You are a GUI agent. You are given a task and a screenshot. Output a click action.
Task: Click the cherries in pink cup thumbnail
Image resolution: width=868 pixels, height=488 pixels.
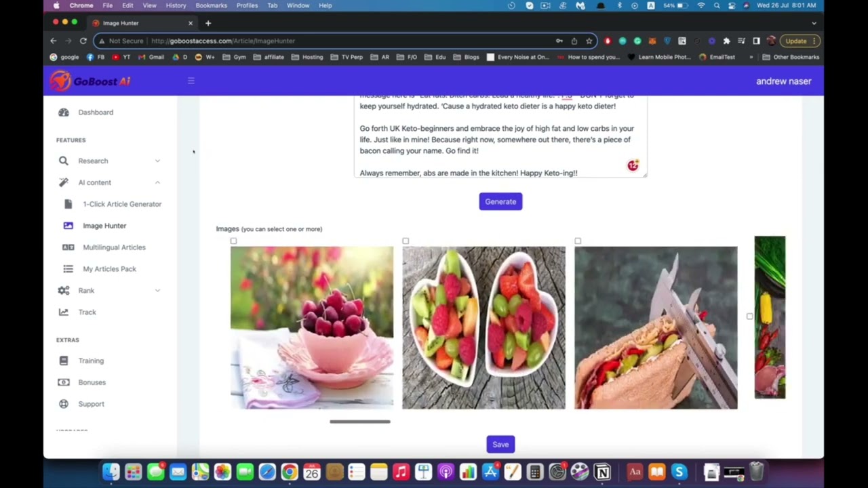312,328
